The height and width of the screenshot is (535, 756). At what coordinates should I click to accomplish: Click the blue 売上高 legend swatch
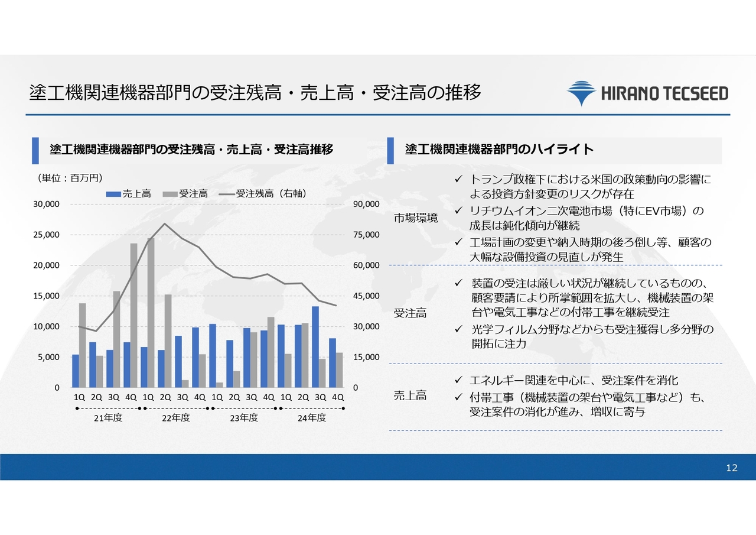(x=113, y=193)
